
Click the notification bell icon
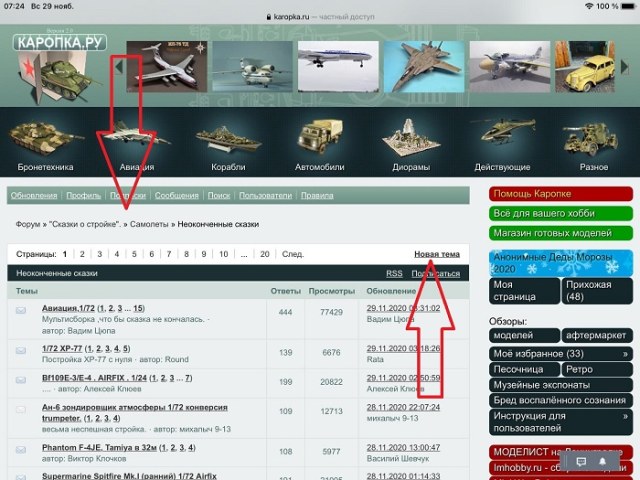point(604,462)
